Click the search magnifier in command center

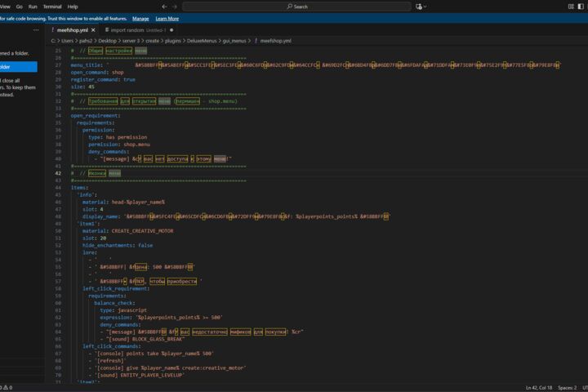pyautogui.click(x=289, y=7)
